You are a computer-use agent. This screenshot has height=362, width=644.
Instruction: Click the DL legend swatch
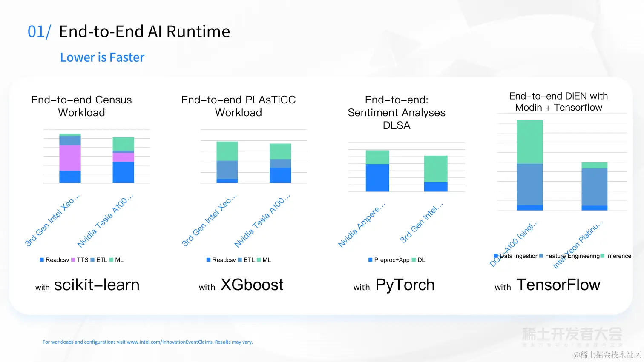414,260
